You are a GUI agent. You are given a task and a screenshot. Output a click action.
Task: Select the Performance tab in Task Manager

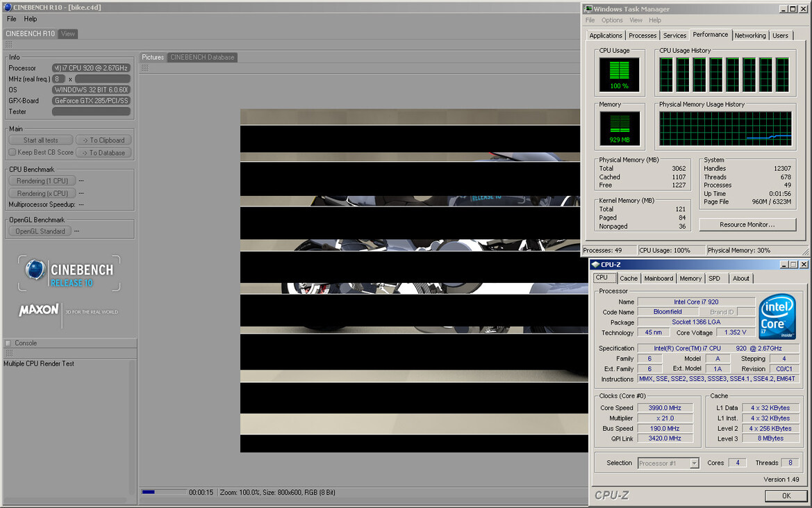(x=711, y=35)
